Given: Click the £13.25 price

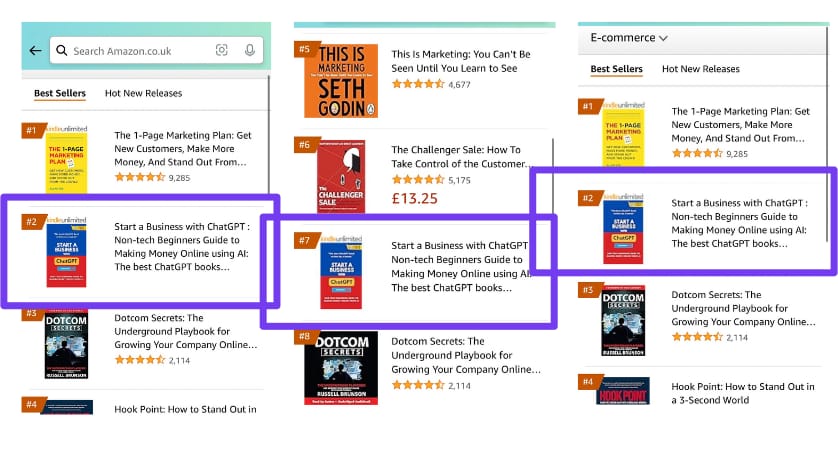Looking at the screenshot, I should pyautogui.click(x=415, y=198).
